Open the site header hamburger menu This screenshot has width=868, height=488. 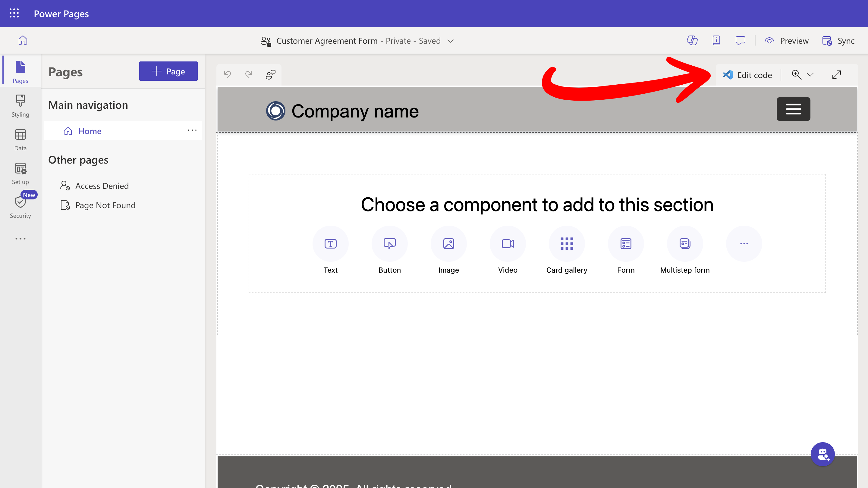(793, 109)
